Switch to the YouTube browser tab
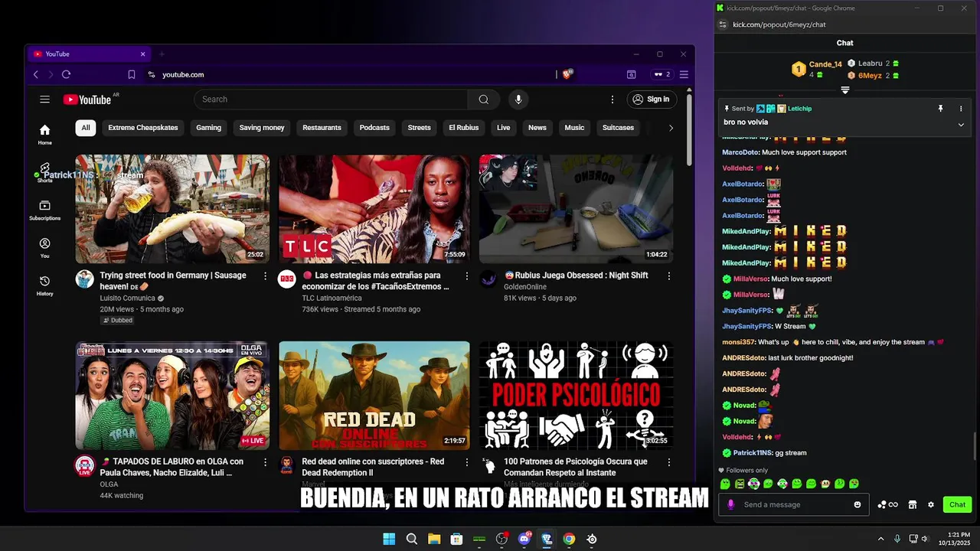The image size is (980, 551). (x=88, y=54)
